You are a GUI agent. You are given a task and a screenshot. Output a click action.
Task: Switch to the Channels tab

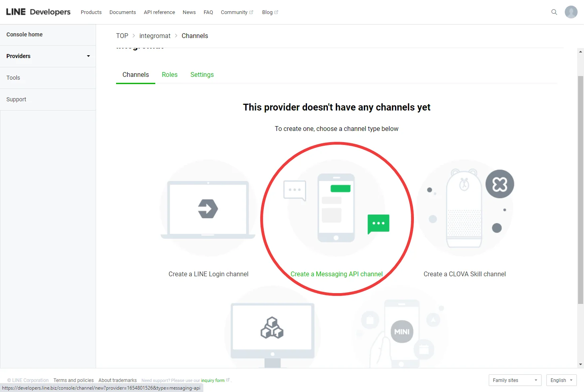(x=136, y=75)
